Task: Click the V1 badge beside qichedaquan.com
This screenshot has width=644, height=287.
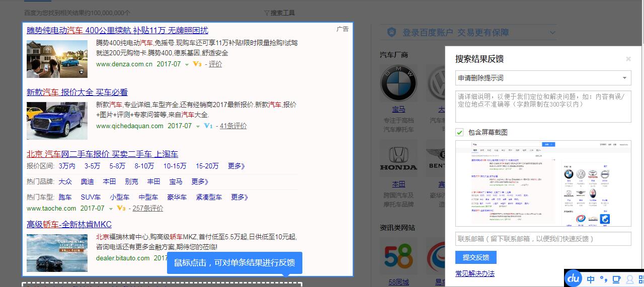Action: point(208,126)
